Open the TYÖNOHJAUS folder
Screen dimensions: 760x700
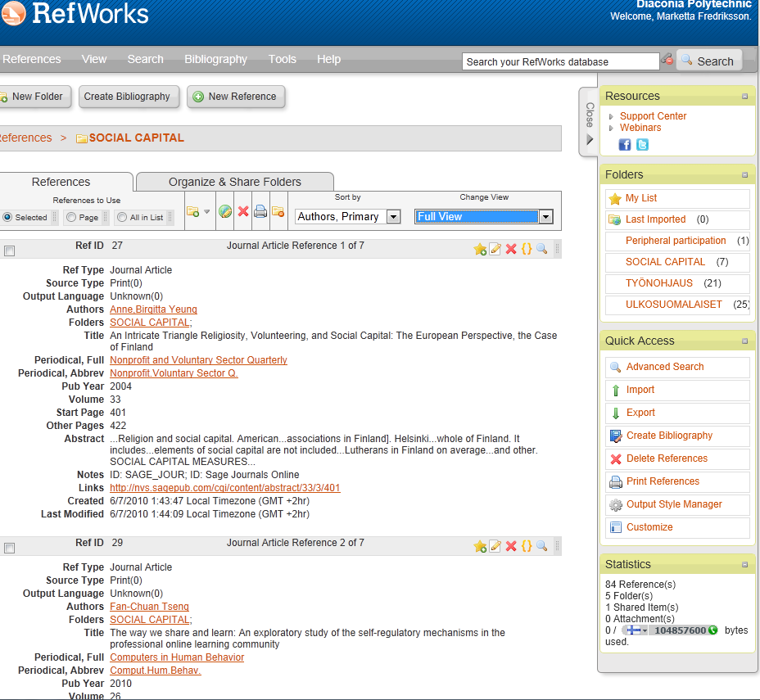pyautogui.click(x=658, y=283)
